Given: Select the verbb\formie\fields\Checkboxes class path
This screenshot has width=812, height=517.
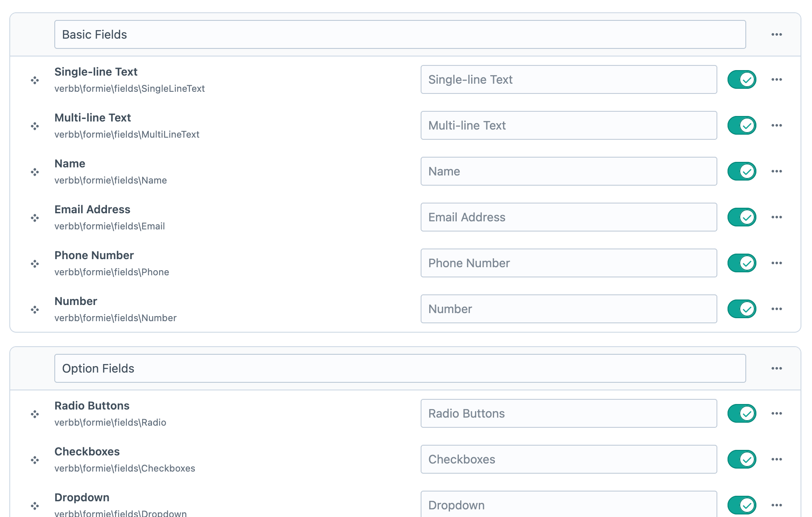Looking at the screenshot, I should 125,468.
